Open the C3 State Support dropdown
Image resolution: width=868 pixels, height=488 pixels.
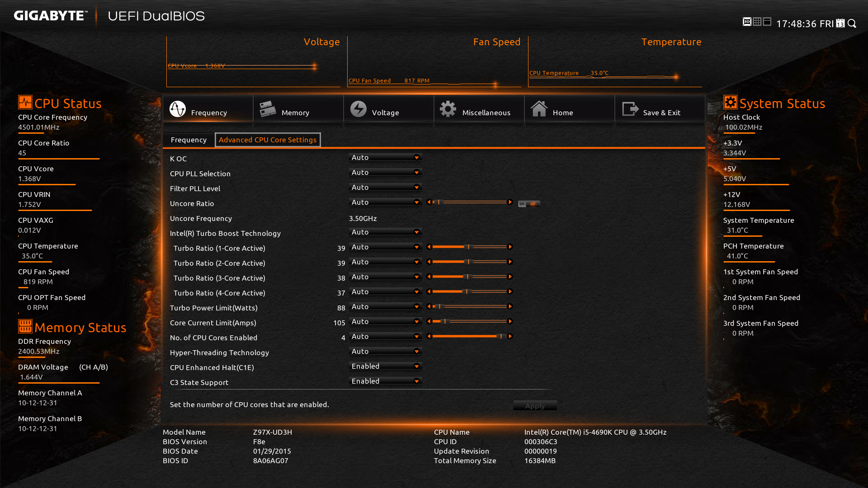point(386,381)
